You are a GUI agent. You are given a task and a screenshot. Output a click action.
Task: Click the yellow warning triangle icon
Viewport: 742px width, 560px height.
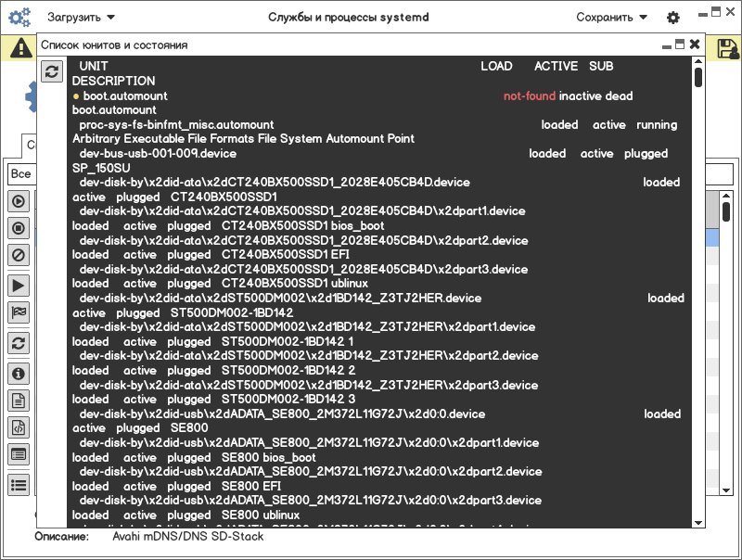(19, 48)
